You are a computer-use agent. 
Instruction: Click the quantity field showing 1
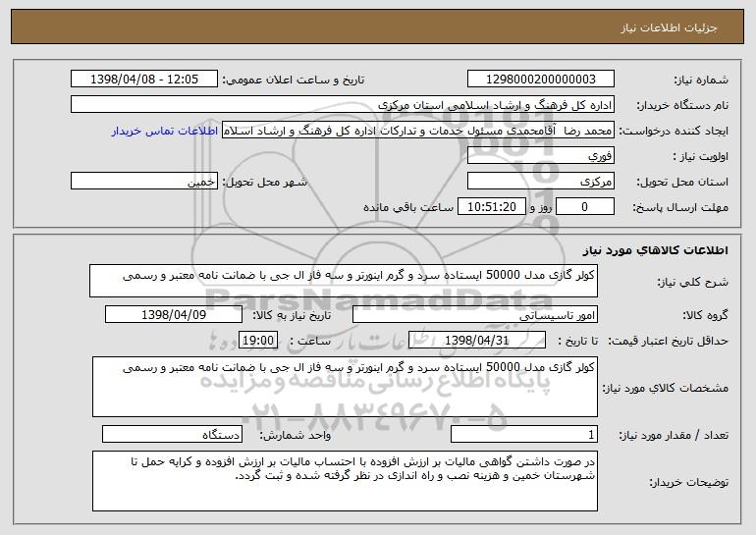pyautogui.click(x=524, y=434)
